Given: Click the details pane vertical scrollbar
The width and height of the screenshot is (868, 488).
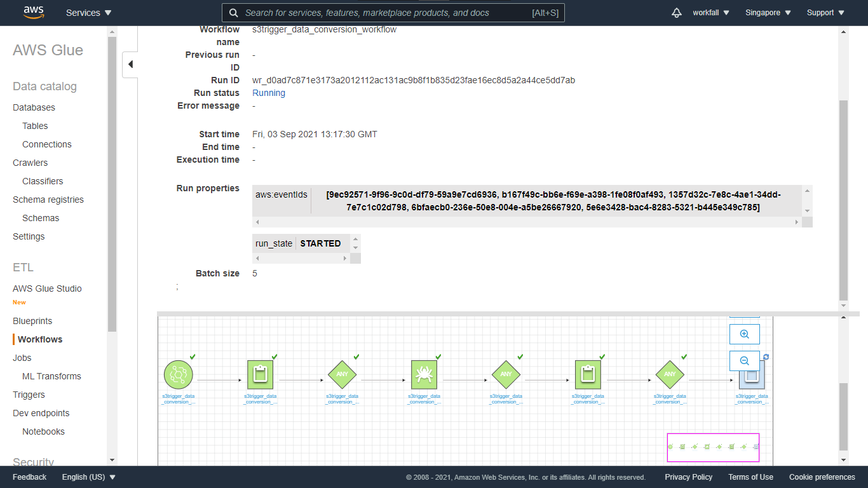Looking at the screenshot, I should 844,200.
